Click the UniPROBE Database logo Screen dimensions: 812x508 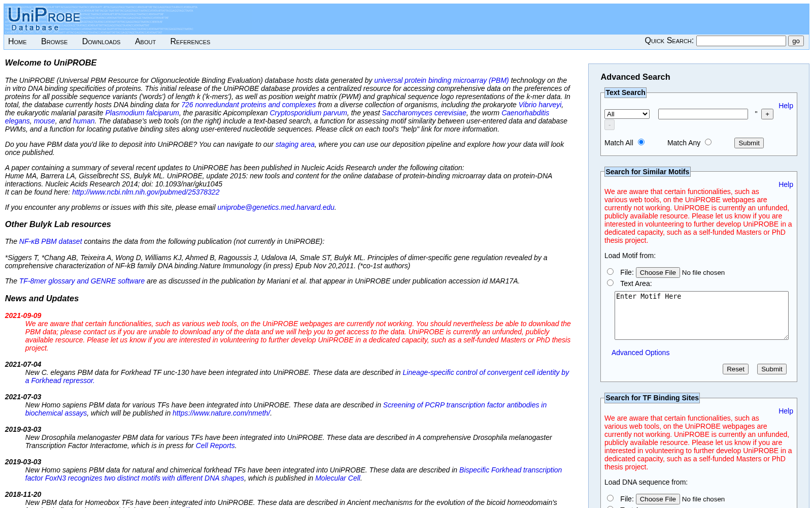[x=44, y=19]
